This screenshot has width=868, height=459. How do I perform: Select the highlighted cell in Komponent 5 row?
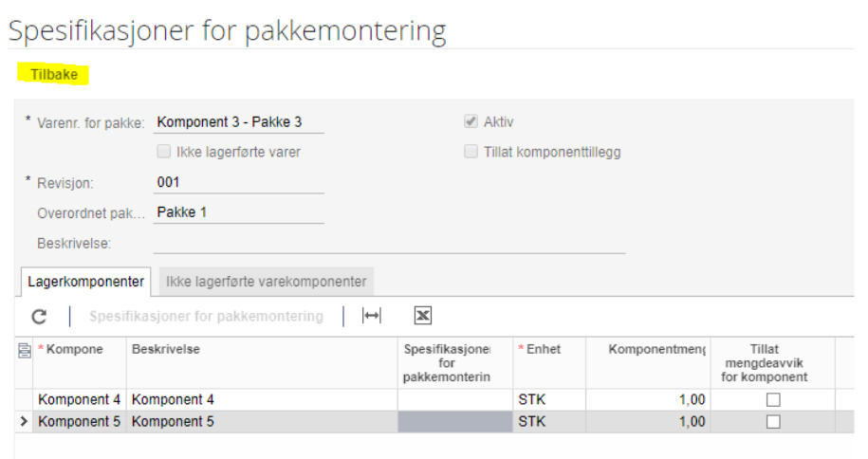coord(455,421)
